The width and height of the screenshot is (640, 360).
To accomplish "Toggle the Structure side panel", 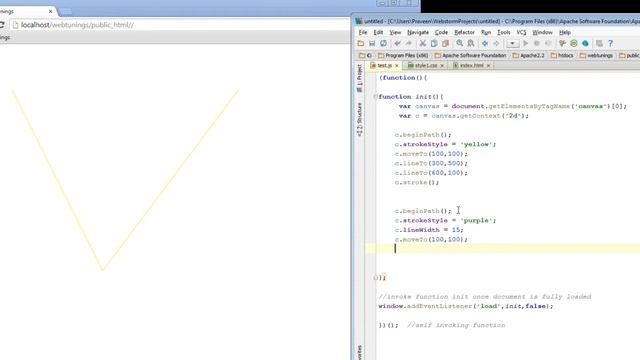I will (x=359, y=119).
